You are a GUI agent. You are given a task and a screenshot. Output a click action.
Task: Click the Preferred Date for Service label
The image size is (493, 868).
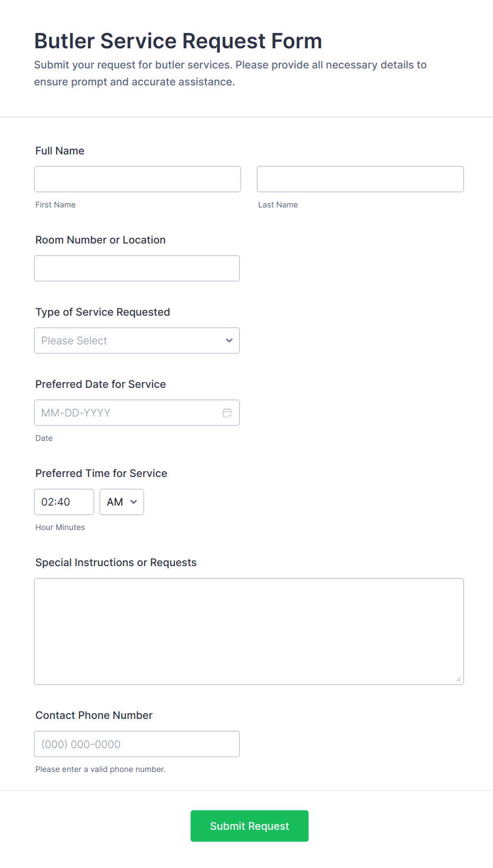(x=101, y=384)
